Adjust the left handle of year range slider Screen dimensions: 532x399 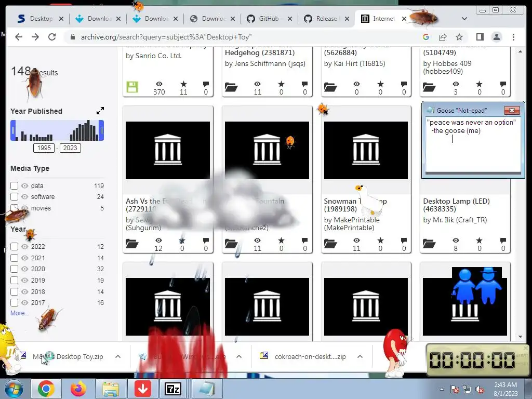coord(13,130)
